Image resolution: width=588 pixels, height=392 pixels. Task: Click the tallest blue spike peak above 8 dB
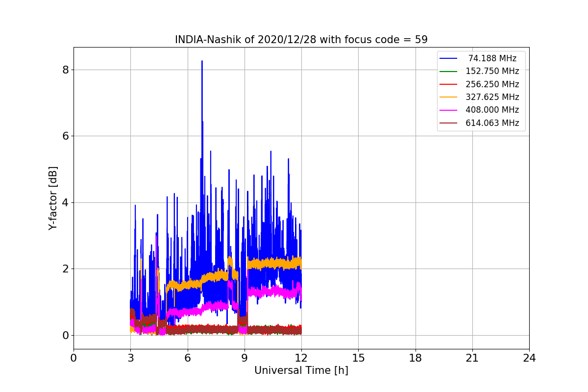[x=202, y=61]
